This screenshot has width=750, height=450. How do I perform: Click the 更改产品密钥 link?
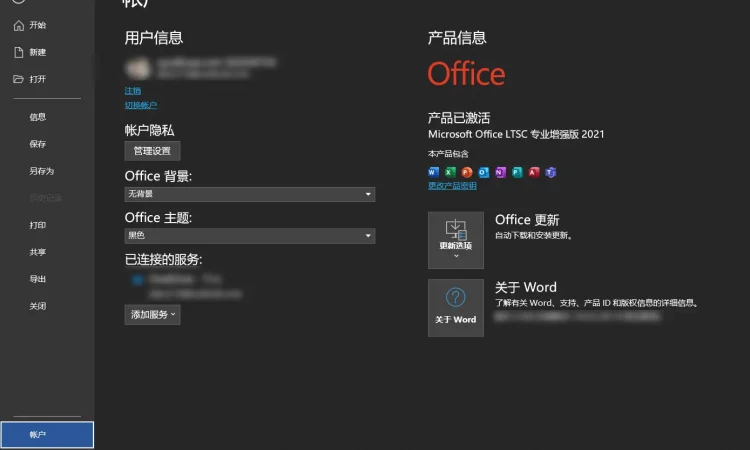pos(452,186)
